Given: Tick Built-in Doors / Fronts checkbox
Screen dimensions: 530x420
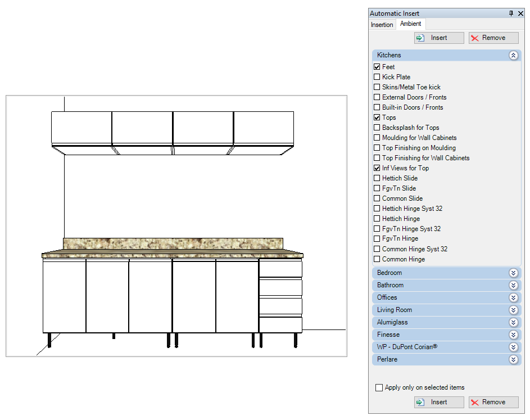Looking at the screenshot, I should click(377, 107).
